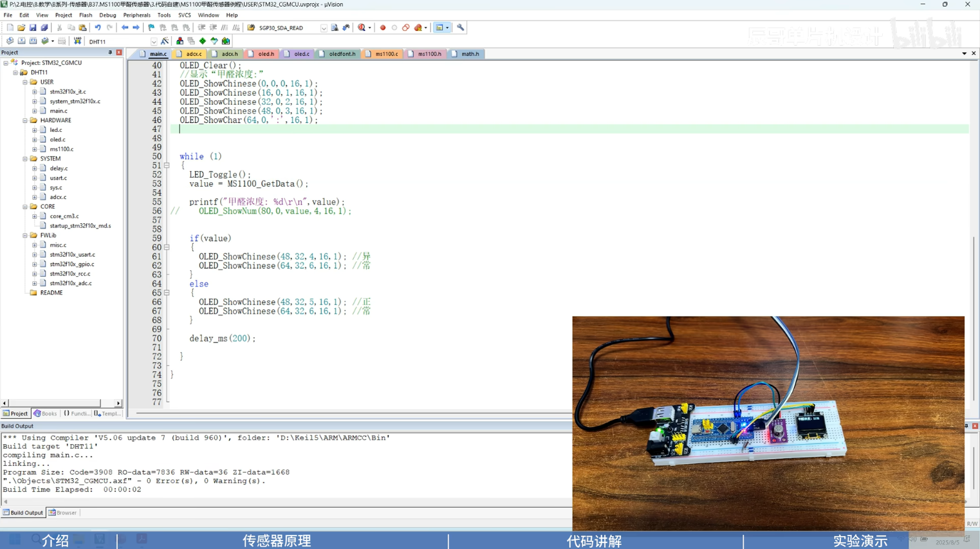
Task: Open the SGP30_SDA_READ find combo box dropdown
Action: 324,28
